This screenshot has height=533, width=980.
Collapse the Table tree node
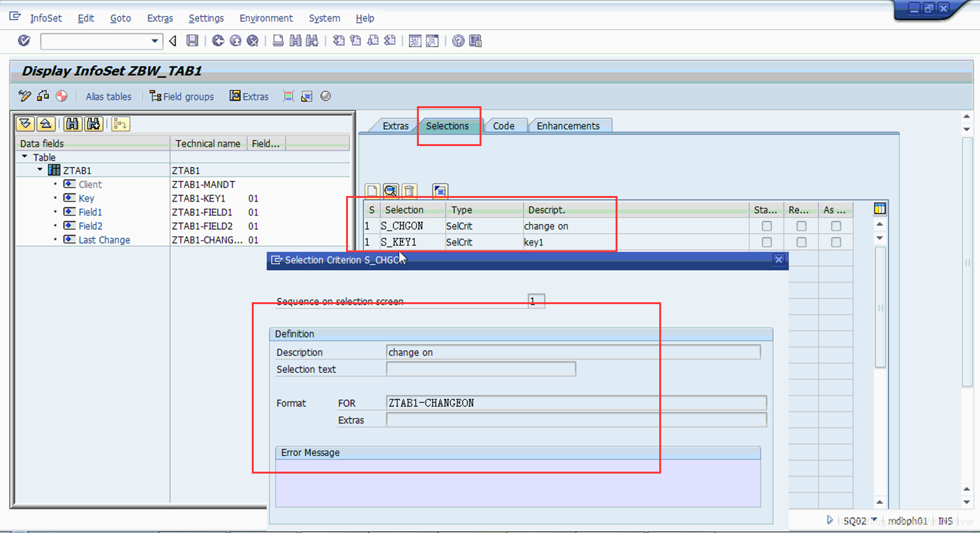point(25,157)
